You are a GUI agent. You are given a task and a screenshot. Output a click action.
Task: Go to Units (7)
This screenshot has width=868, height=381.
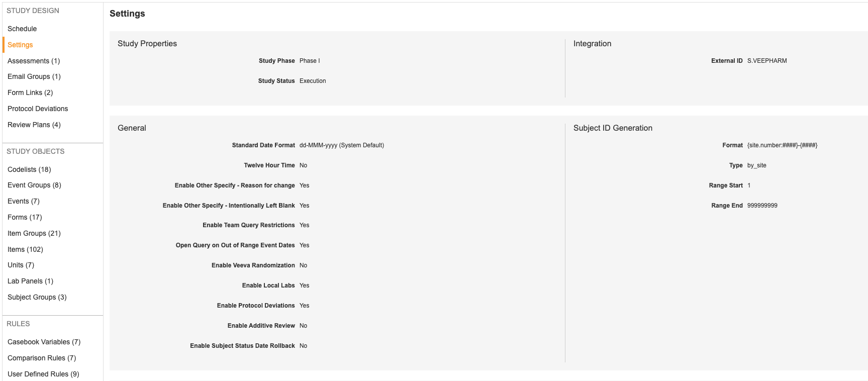point(21,265)
